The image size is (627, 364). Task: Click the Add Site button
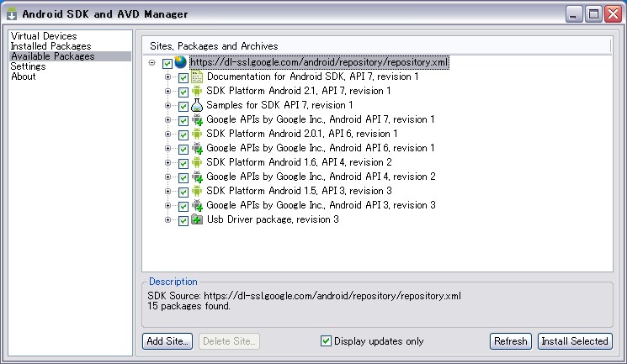coord(168,341)
